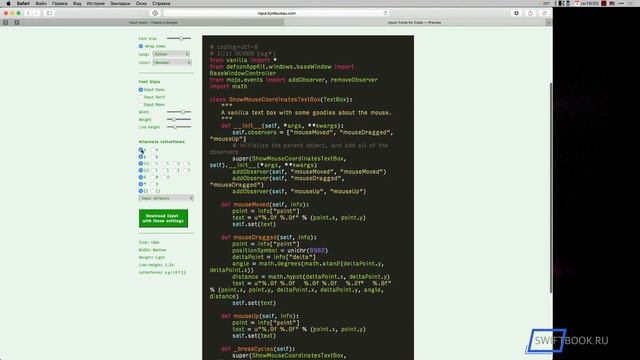Open the Safari share menu
The width and height of the screenshot is (640, 360).
tap(530, 13)
